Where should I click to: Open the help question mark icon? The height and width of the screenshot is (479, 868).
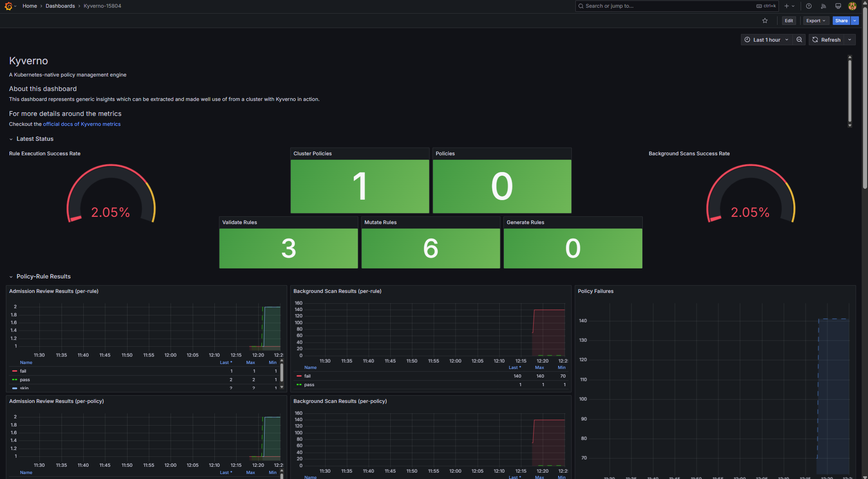click(809, 6)
